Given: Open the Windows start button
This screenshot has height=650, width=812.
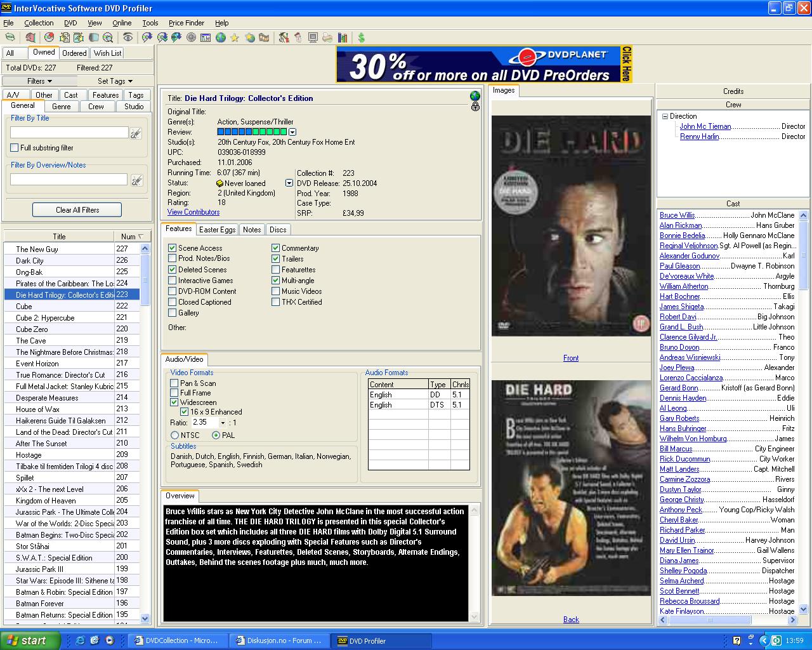Looking at the screenshot, I should 30,640.
